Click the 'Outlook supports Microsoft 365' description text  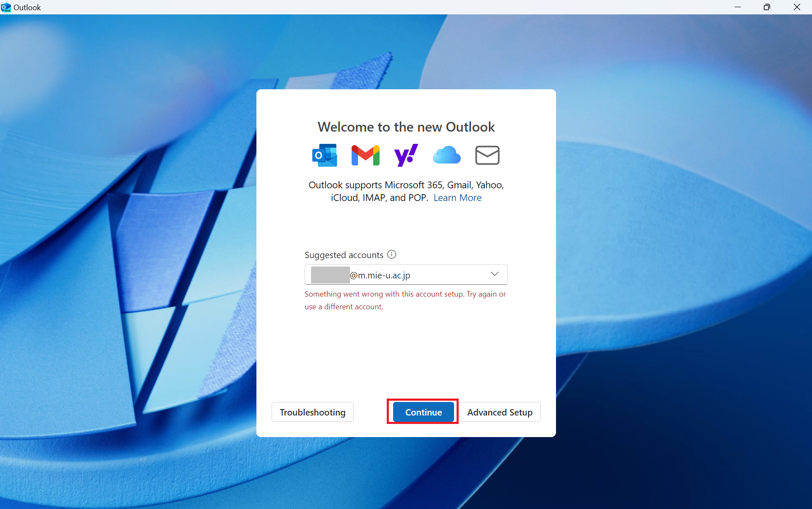coord(406,191)
